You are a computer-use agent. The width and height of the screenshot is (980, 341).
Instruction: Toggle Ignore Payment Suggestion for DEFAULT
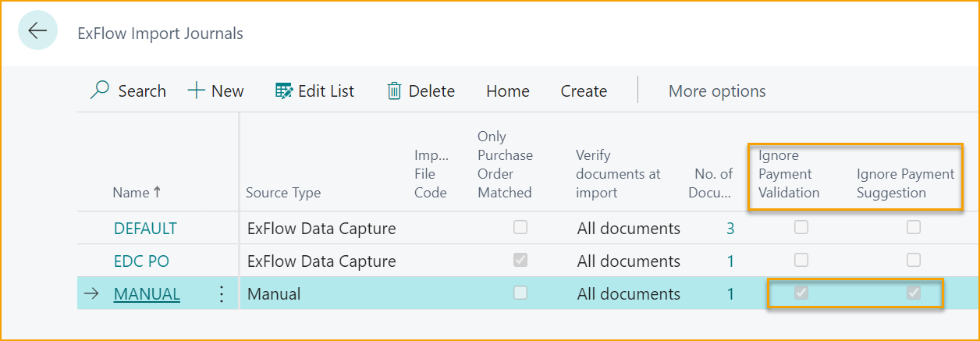[913, 228]
